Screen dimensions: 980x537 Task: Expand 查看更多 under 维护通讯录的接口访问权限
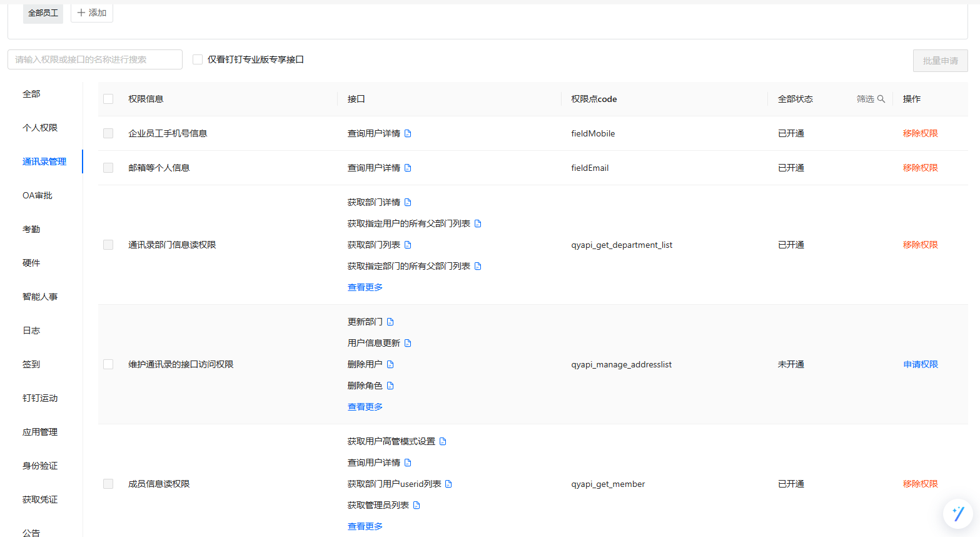365,407
